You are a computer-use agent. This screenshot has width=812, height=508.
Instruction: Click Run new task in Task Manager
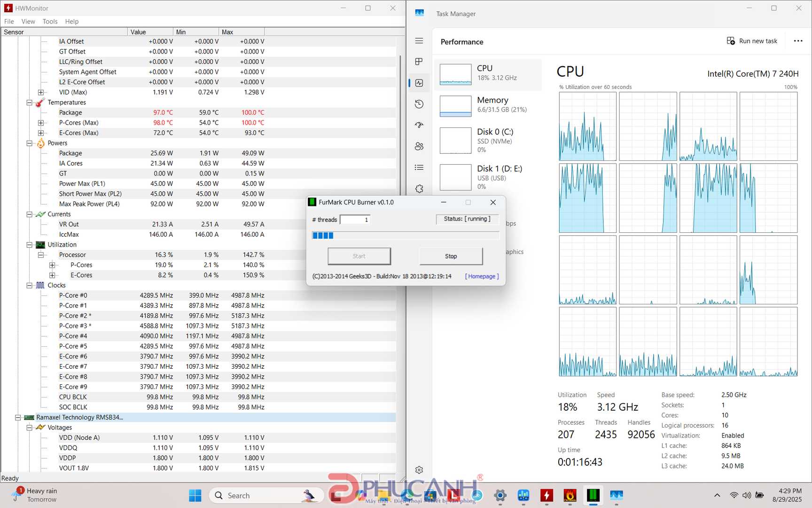[752, 41]
